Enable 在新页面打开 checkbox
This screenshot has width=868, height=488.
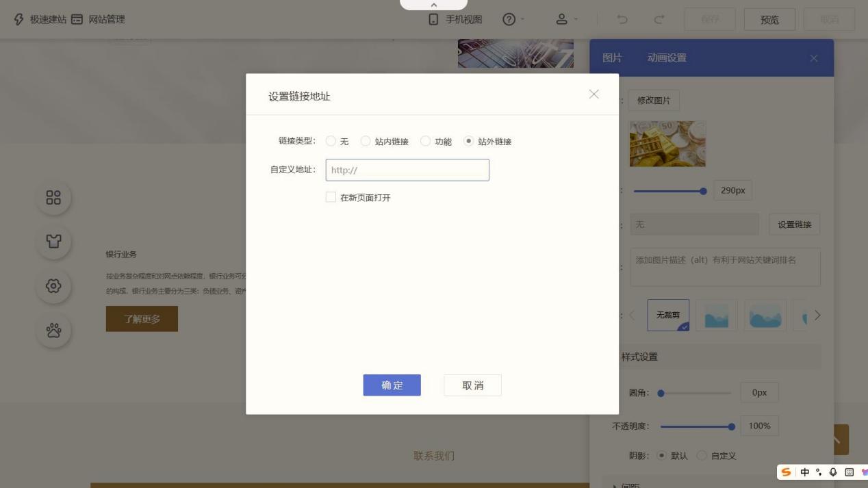331,197
